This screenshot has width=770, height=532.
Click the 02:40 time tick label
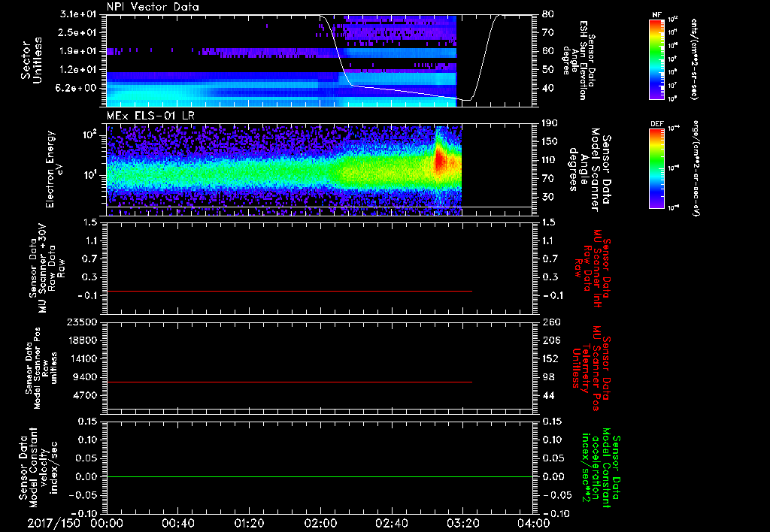coord(391,523)
